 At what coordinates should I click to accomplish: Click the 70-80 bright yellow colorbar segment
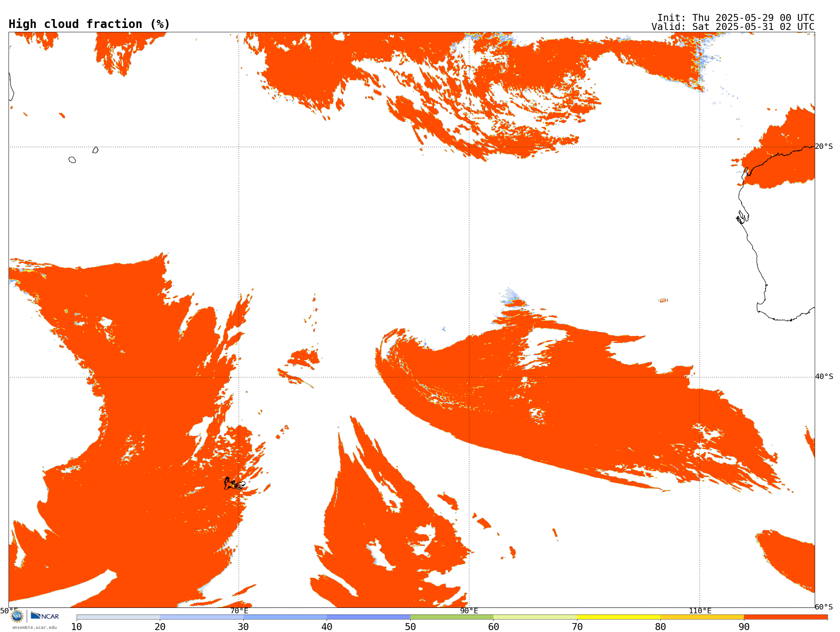coord(619,617)
